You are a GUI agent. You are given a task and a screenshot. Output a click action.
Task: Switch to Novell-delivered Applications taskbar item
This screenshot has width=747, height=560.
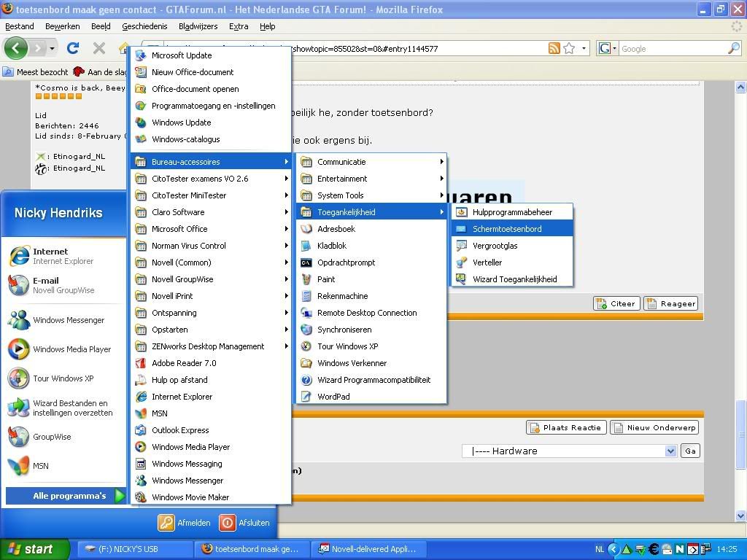coord(368,549)
